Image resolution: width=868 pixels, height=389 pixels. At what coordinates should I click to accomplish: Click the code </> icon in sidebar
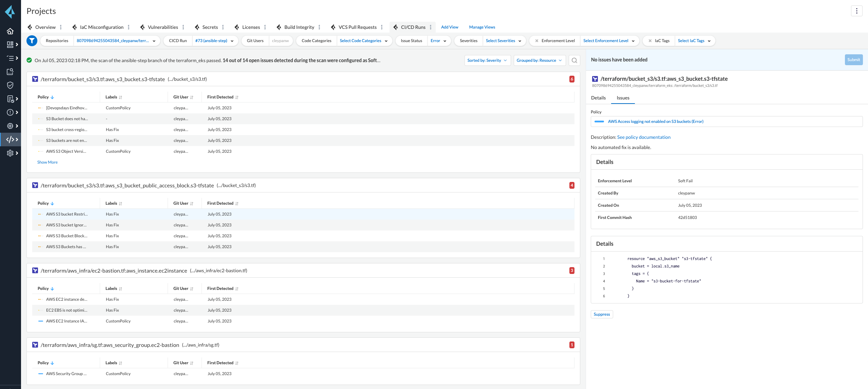pos(10,140)
